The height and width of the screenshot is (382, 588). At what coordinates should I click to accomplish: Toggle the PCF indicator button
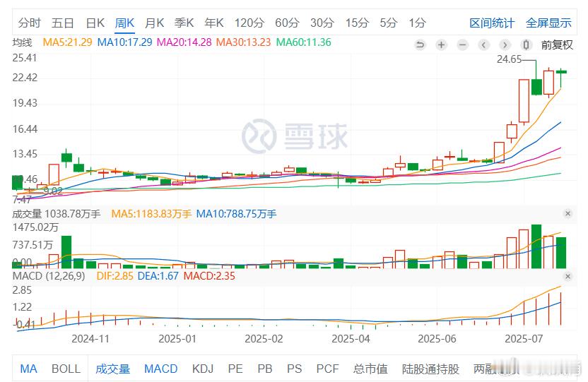(327, 369)
